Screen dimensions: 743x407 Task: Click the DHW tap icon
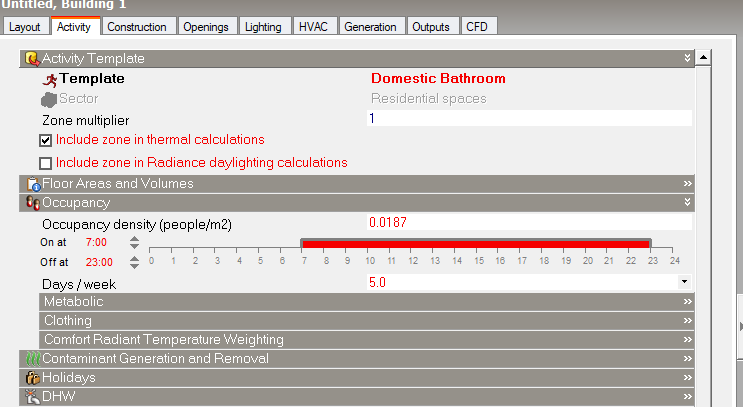click(33, 397)
